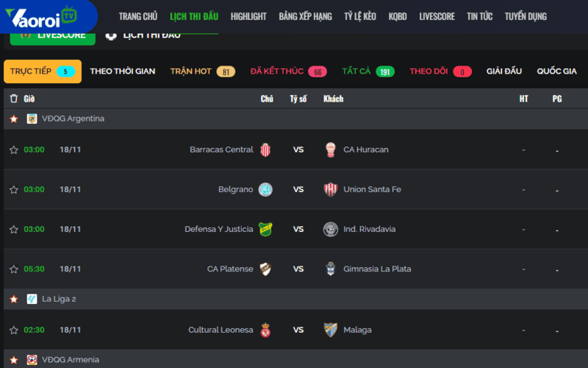Favorite the Barracas Central vs CA Huracan match
The height and width of the screenshot is (368, 588).
point(13,150)
